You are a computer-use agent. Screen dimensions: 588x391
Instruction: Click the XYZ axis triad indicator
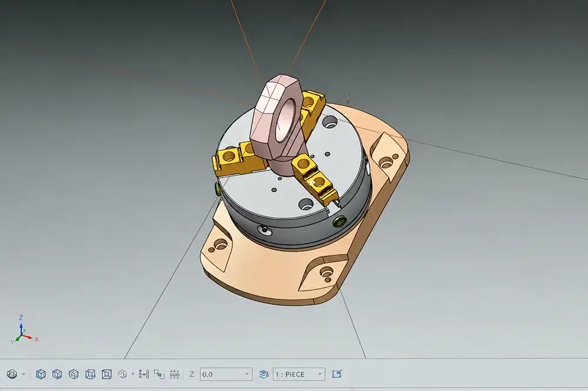click(x=24, y=331)
